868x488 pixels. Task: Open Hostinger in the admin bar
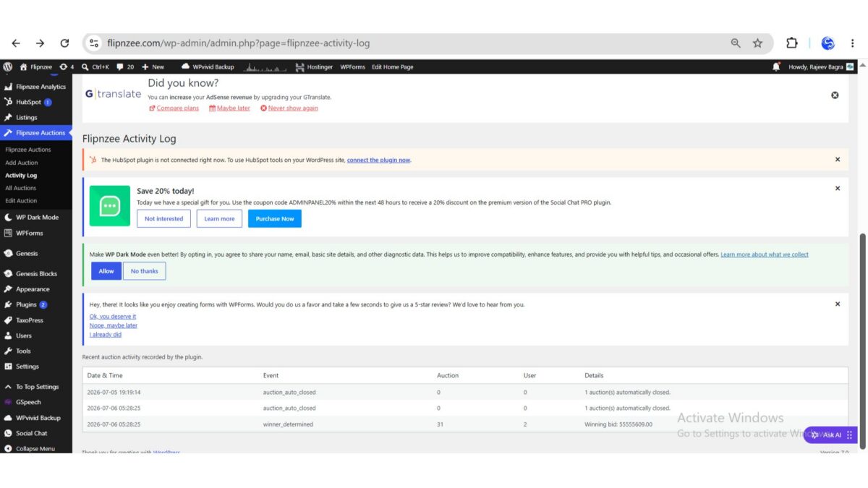coord(315,67)
